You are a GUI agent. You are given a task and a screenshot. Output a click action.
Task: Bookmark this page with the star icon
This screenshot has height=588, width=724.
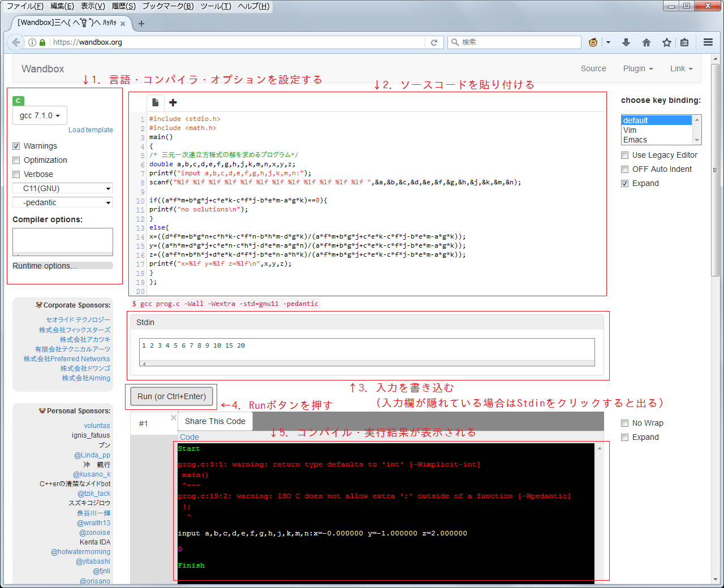coord(667,42)
